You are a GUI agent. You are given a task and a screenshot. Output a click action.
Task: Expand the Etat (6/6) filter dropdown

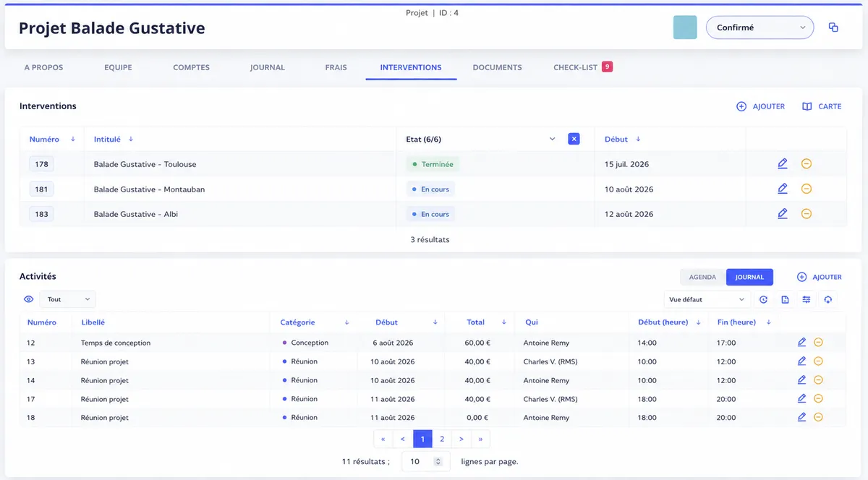click(x=552, y=139)
